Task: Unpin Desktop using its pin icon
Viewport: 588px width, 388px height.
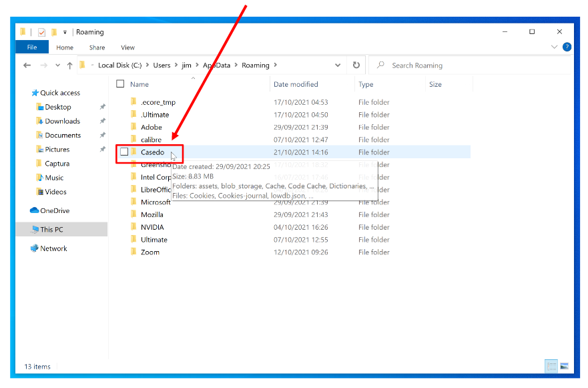Action: 102,107
